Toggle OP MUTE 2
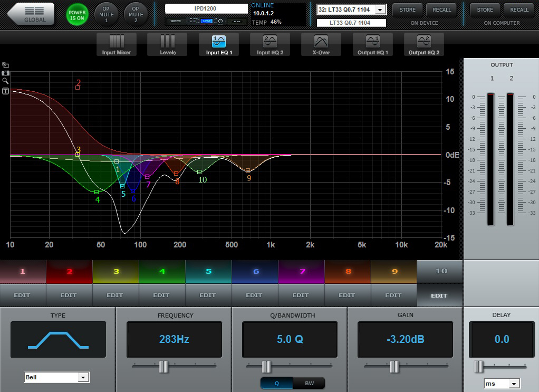 (x=136, y=14)
